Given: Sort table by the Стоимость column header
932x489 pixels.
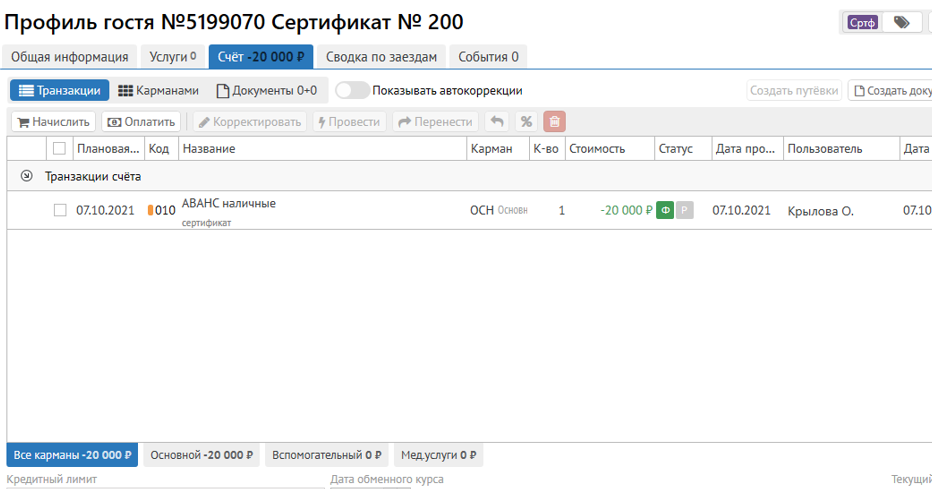Looking at the screenshot, I should pos(596,149).
